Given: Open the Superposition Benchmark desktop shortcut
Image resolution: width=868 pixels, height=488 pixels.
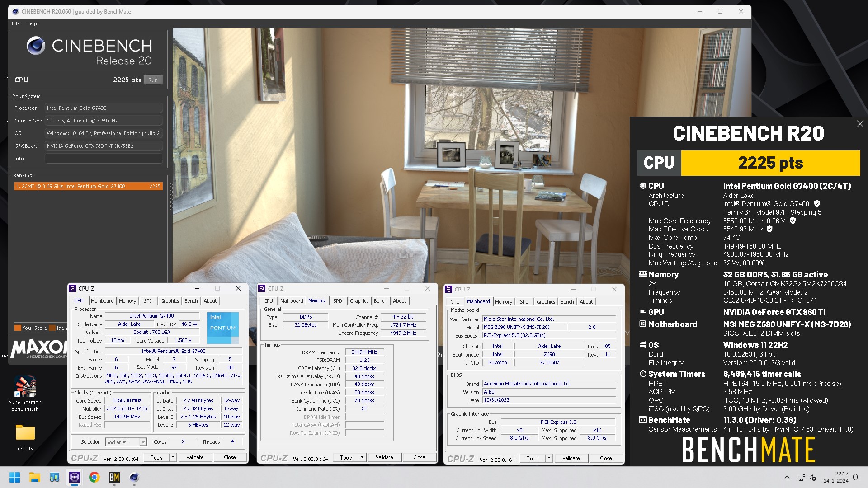Looking at the screenshot, I should tap(25, 393).
